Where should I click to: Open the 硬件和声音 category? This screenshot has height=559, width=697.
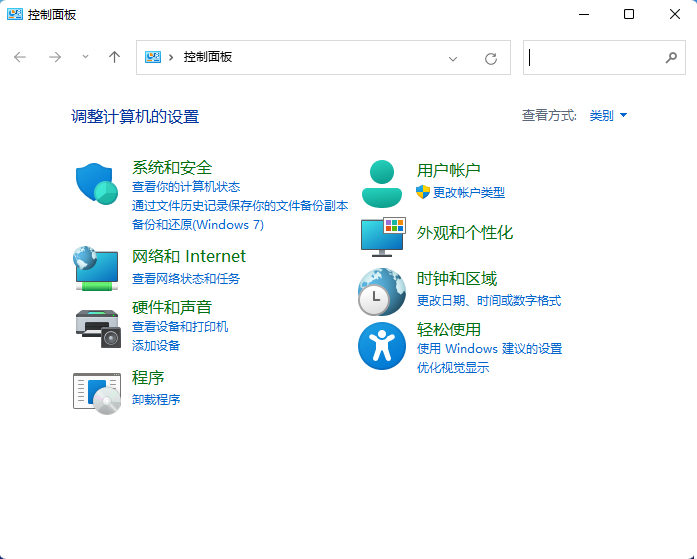172,307
